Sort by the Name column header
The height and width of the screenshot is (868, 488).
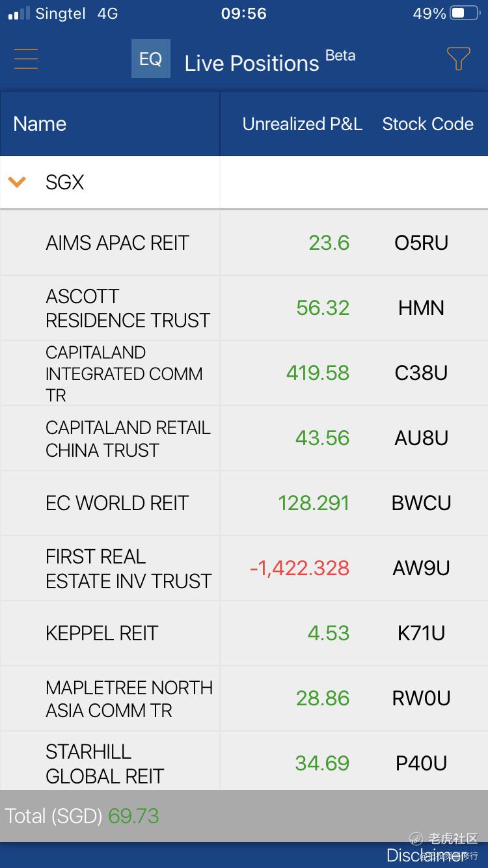coord(40,124)
